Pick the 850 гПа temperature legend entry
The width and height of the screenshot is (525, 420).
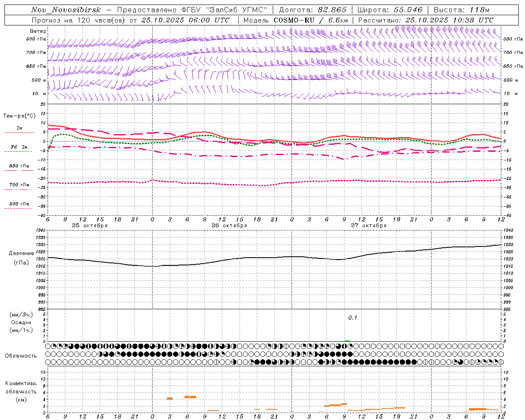coord(19,166)
